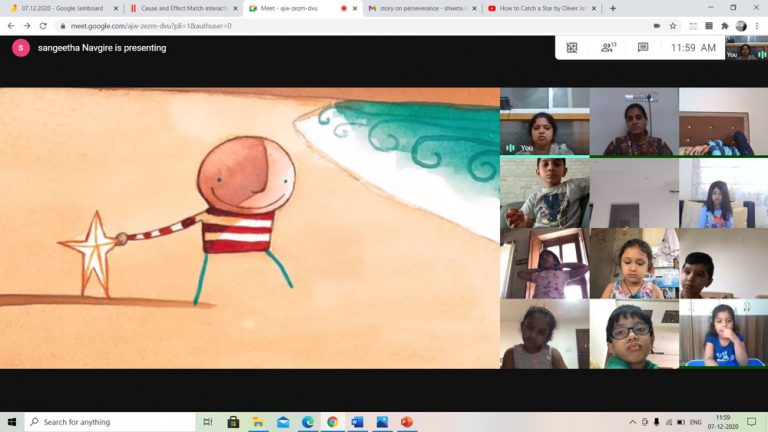Close the Meet tab

pos(355,8)
